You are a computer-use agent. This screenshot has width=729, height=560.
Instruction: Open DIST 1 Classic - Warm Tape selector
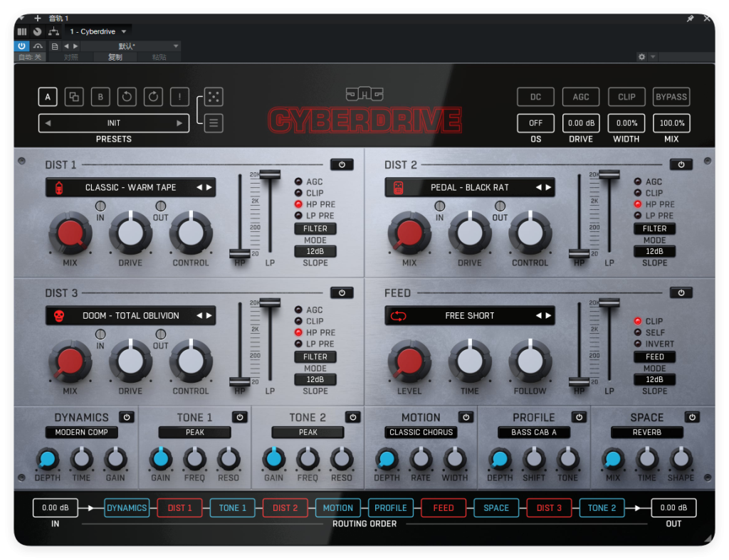[x=131, y=187]
